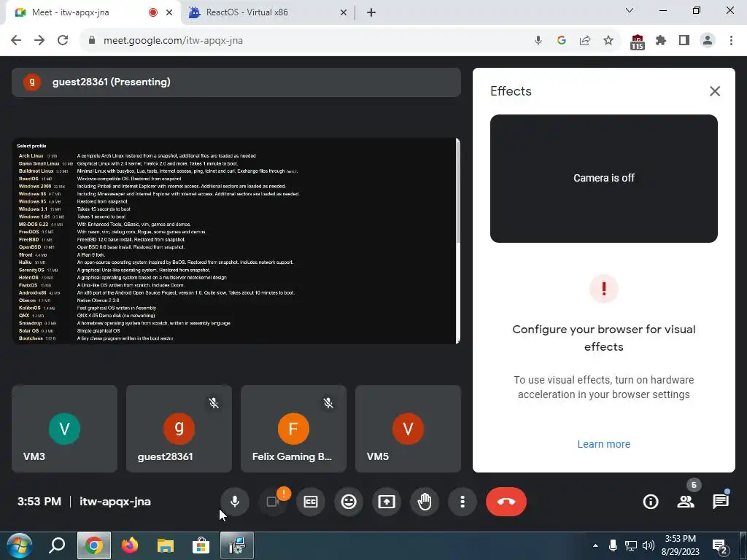Viewport: 747px width, 560px height.
Task: Close the Meet browser tab
Action: tap(169, 12)
